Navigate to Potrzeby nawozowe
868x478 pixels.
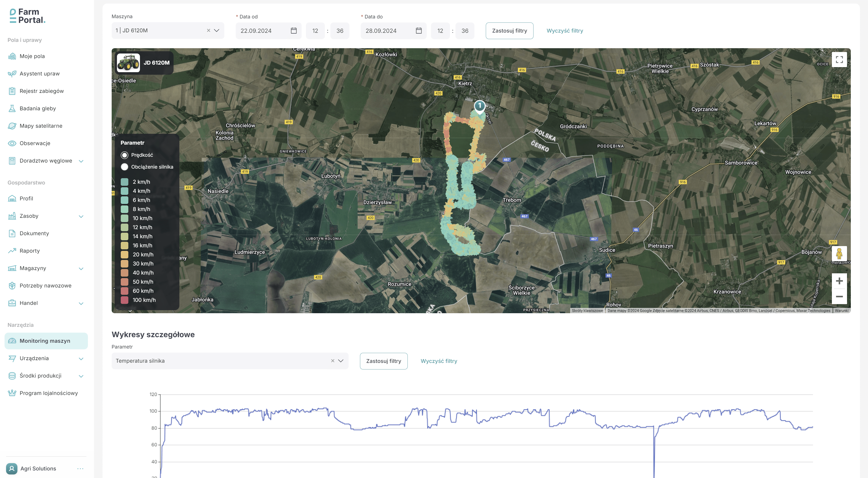[45, 285]
